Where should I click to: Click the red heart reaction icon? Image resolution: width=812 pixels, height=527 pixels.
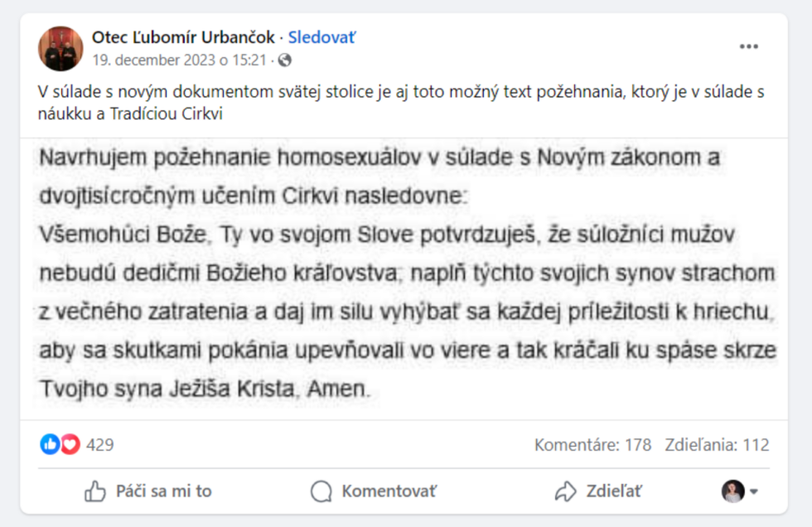(70, 445)
